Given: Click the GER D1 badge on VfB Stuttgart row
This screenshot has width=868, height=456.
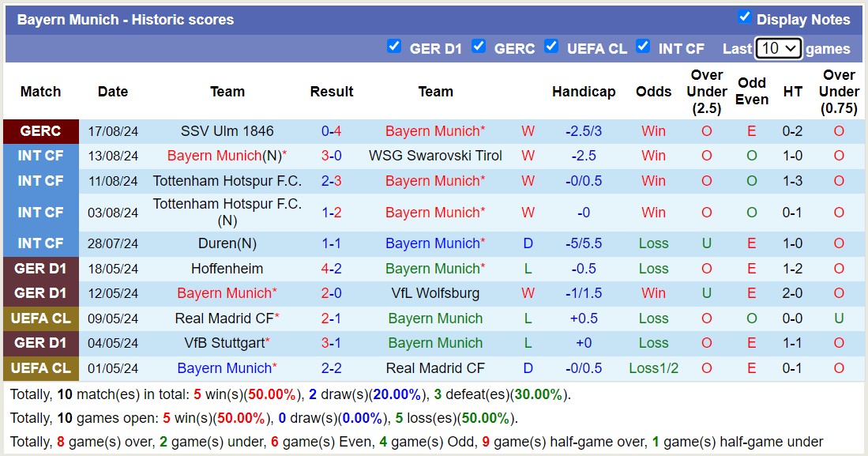Looking at the screenshot, I should click(40, 343).
